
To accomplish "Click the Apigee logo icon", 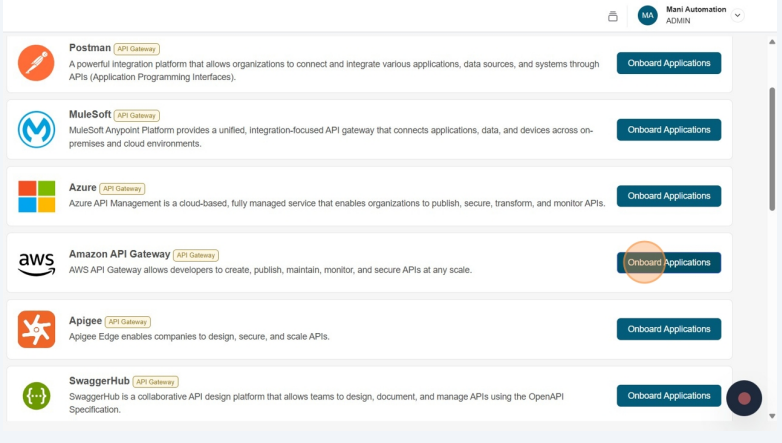I will tap(37, 329).
